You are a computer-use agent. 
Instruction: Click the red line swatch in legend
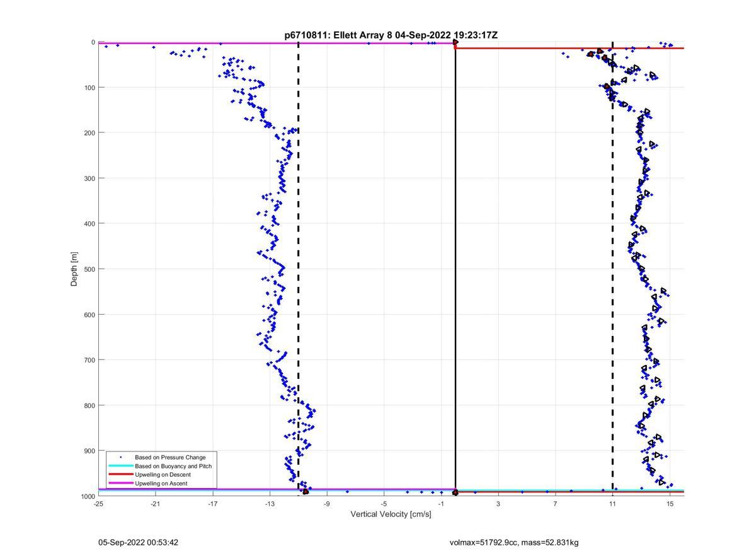[120, 475]
